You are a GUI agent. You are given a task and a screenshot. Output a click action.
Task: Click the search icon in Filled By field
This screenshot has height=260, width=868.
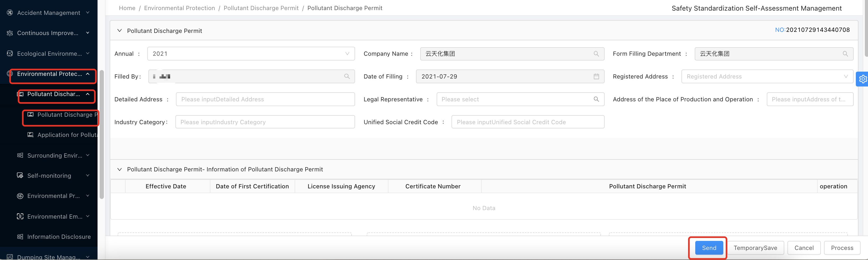347,77
